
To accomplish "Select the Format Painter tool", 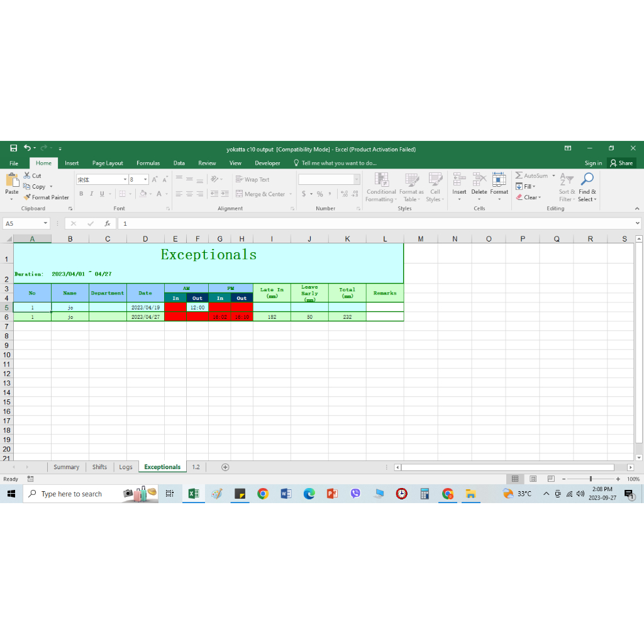I will point(47,197).
